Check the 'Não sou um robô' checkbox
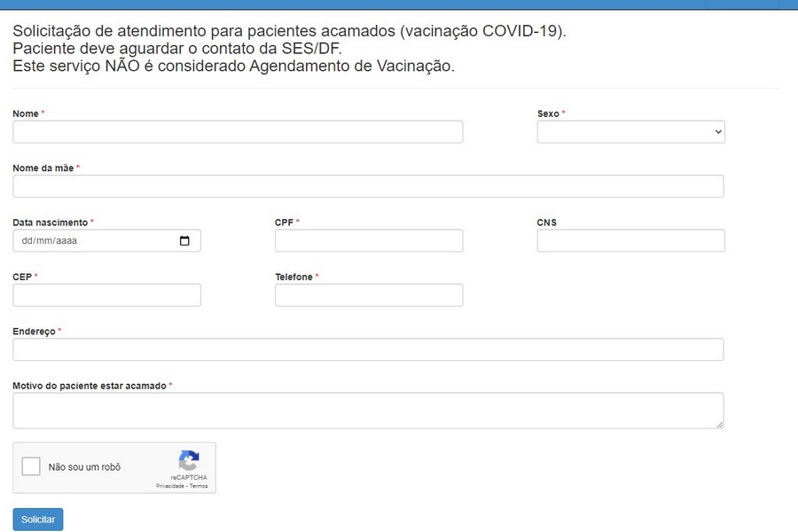The height and width of the screenshot is (532, 798). coord(31,466)
